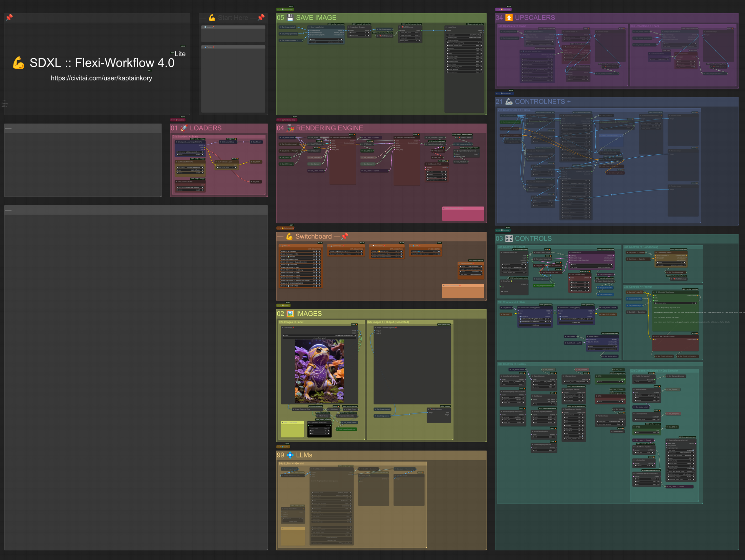Toggle Enable 01 LOADERS switch
The image size is (745, 560).
[x=316, y=251]
